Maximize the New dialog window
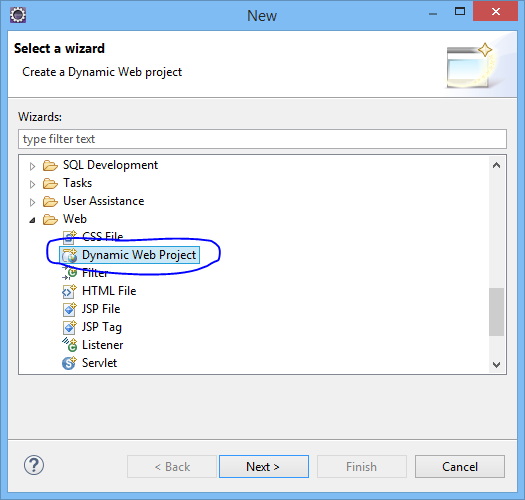 (x=460, y=12)
